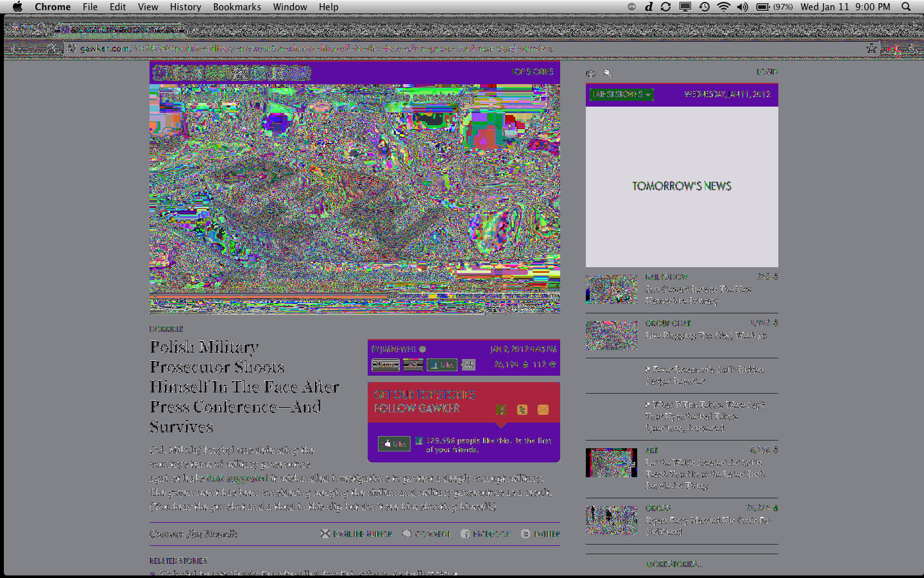Screen dimensions: 924x578
Task: Click the settings icon beside search
Action: click(590, 73)
